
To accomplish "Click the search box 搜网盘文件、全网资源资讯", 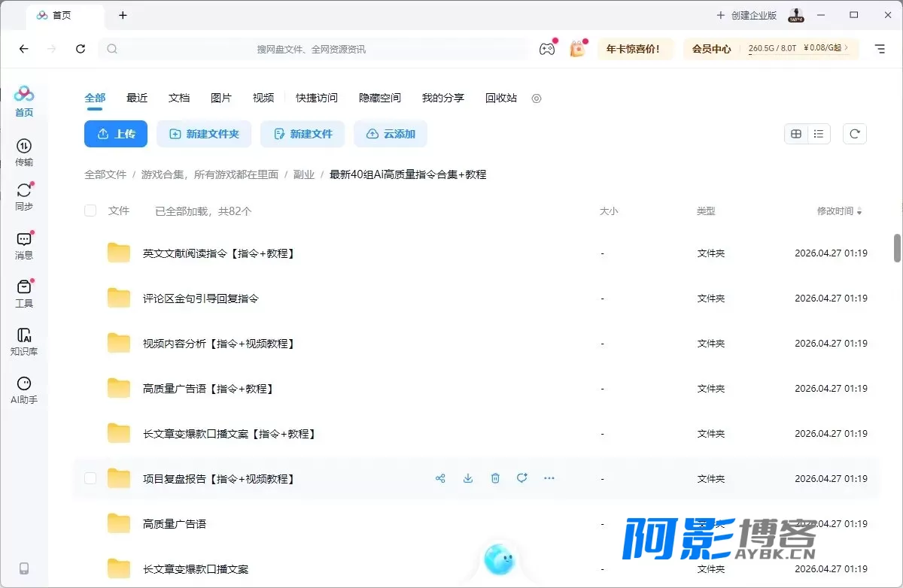I will click(312, 49).
